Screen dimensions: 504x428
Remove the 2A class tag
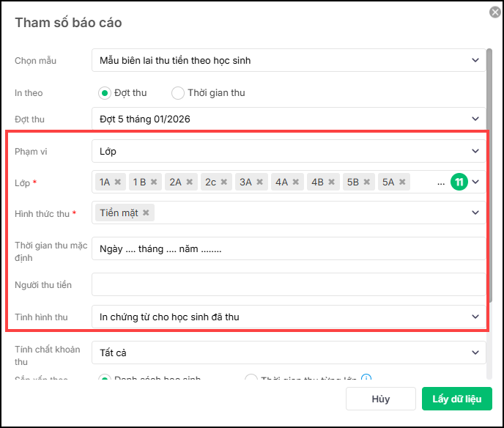[190, 182]
